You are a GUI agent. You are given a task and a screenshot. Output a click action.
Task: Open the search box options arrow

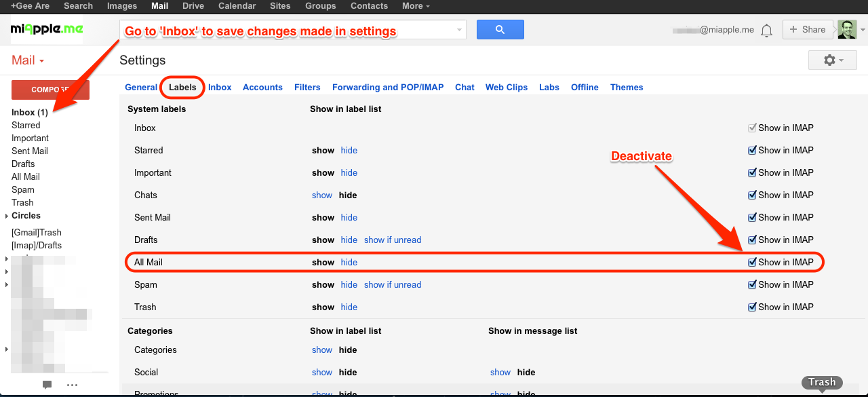click(460, 30)
